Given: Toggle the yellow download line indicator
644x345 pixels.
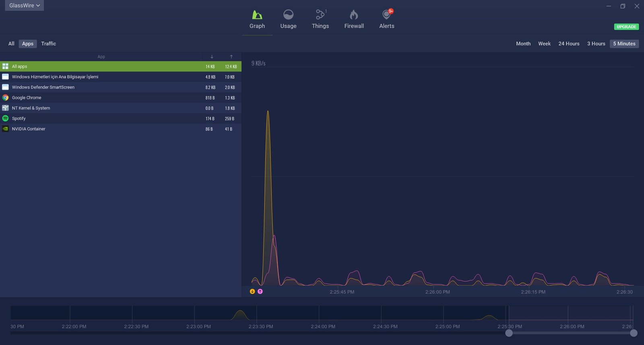Looking at the screenshot, I should coord(252,291).
